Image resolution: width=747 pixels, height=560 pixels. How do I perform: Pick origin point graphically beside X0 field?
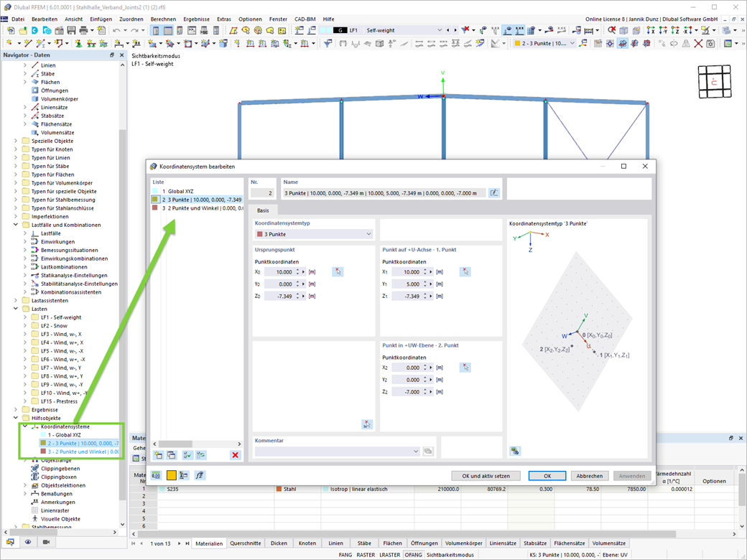pyautogui.click(x=338, y=272)
